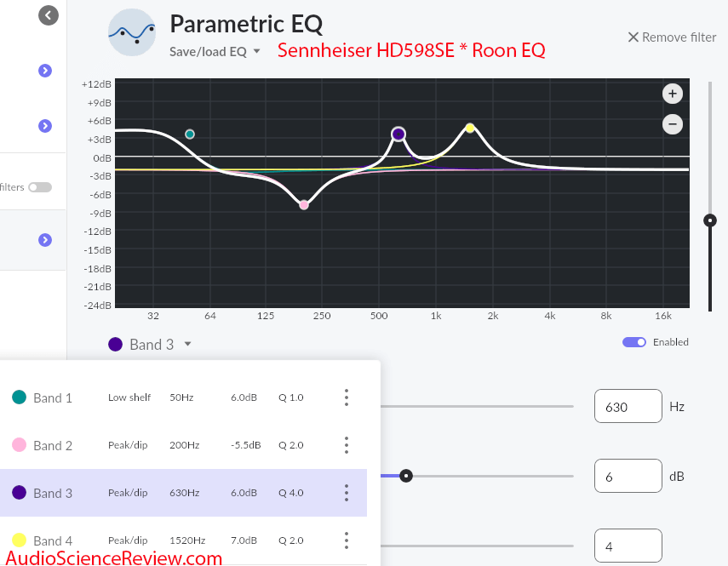Zoom out graph with minus button
The image size is (728, 566).
point(673,124)
